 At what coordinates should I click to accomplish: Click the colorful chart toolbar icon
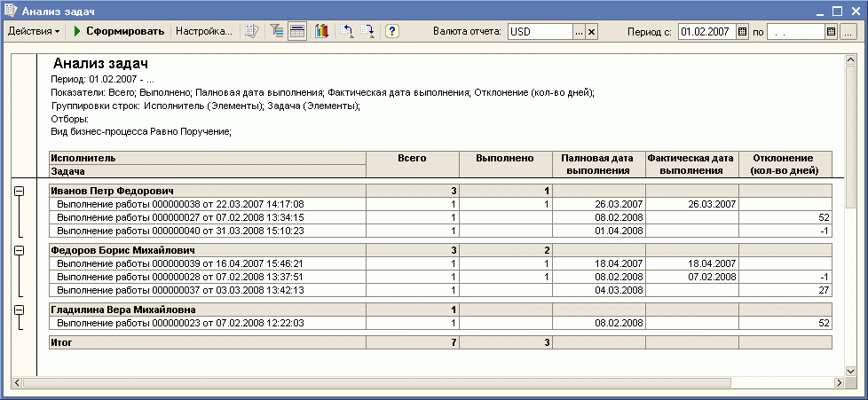click(x=321, y=31)
